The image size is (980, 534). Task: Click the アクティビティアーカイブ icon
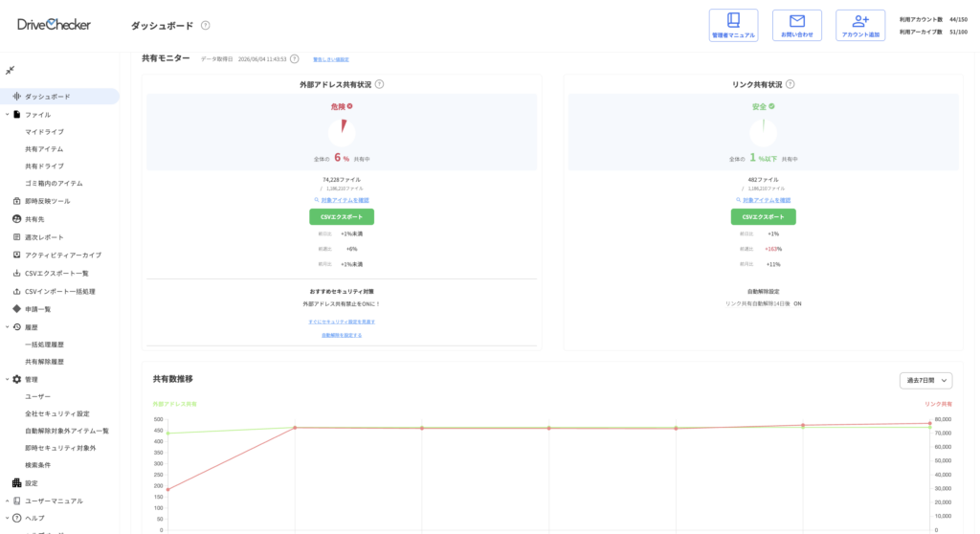tap(17, 256)
